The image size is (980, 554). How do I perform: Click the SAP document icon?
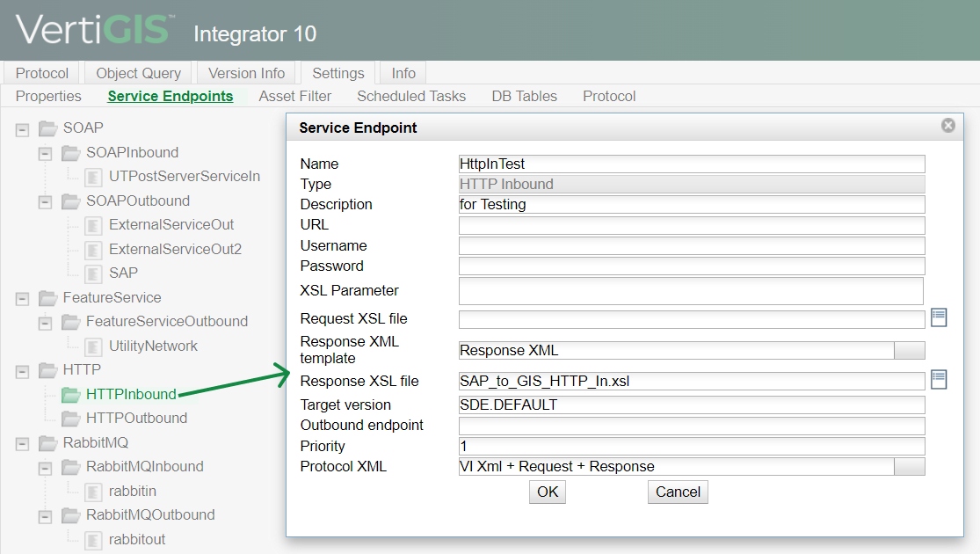tap(93, 273)
